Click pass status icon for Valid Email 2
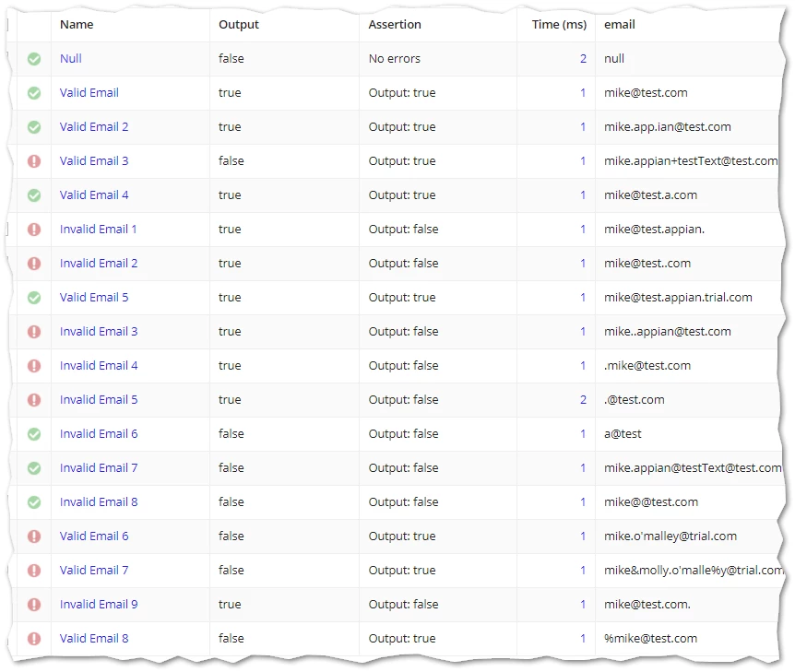Screen dimensions: 795x672 34,126
